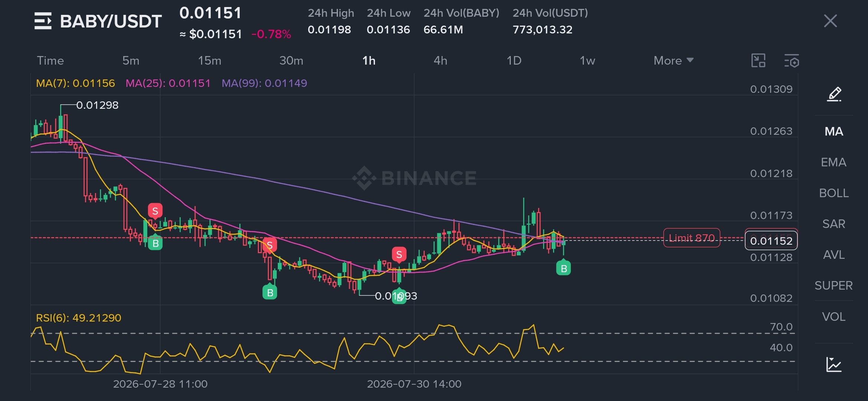Click the MA(7): 0.01156 legend

75,83
